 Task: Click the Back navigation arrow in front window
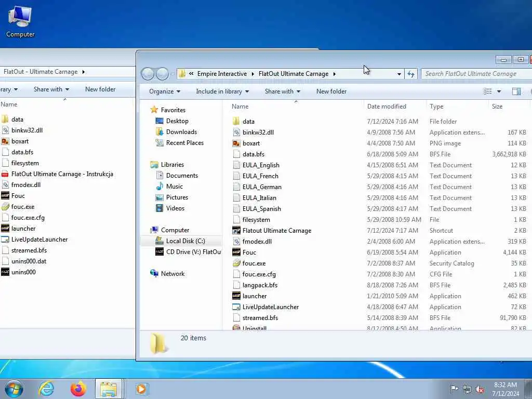148,74
